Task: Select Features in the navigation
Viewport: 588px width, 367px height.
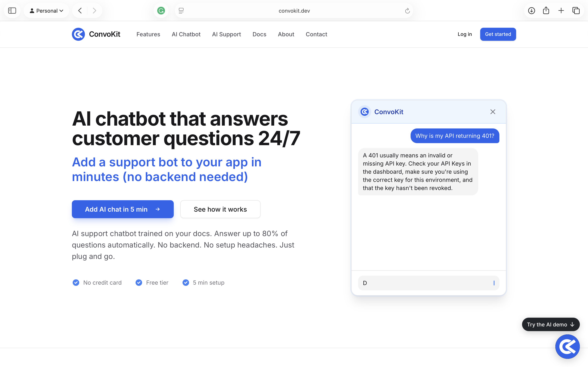Action: click(x=148, y=34)
